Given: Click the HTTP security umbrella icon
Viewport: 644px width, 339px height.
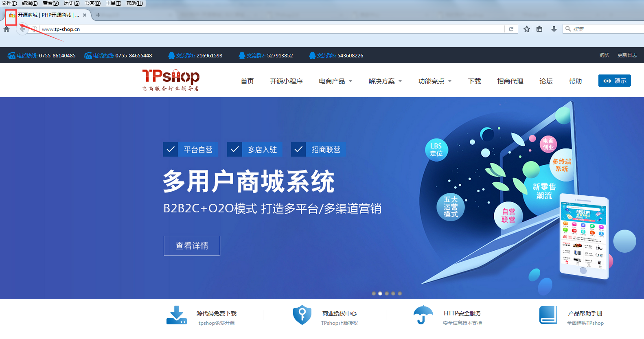Looking at the screenshot, I should click(423, 315).
